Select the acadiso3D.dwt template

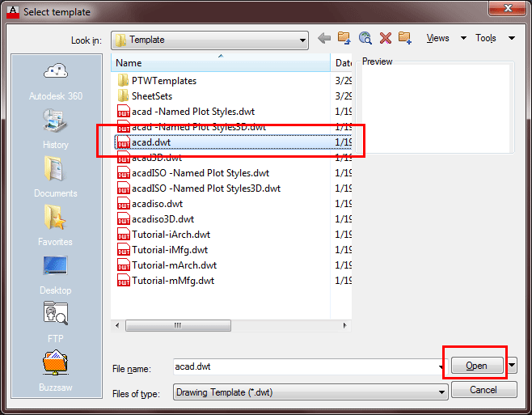(x=163, y=219)
